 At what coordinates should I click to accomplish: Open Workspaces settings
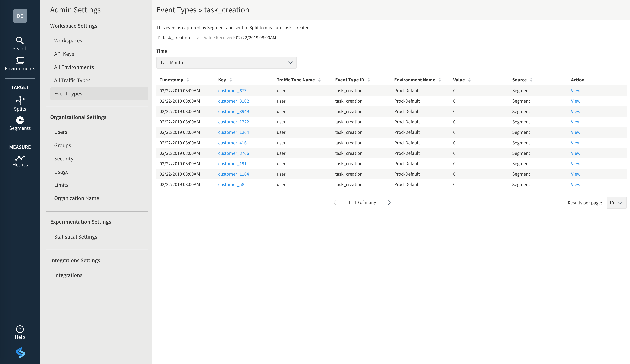(x=68, y=40)
